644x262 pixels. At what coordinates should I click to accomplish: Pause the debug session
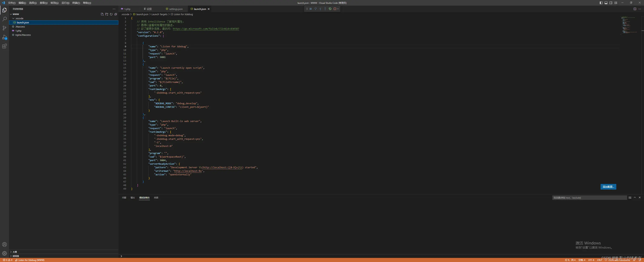click(310, 9)
